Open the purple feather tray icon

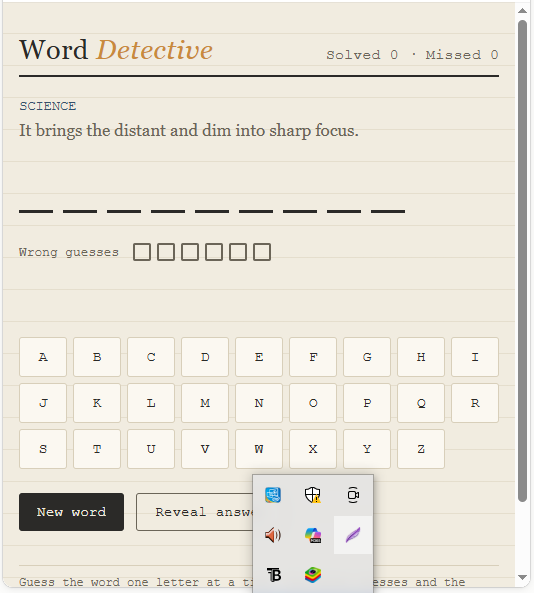coord(353,535)
